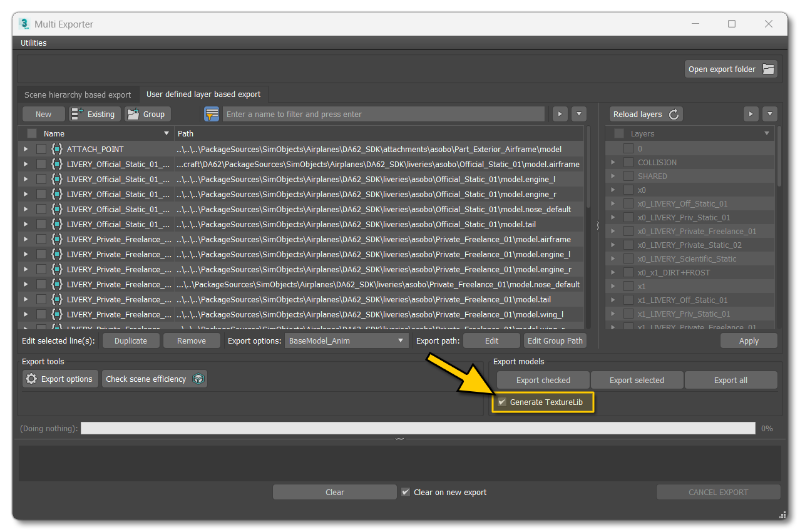Click the layer icon next to ATTACH_POINT

[x=56, y=149]
